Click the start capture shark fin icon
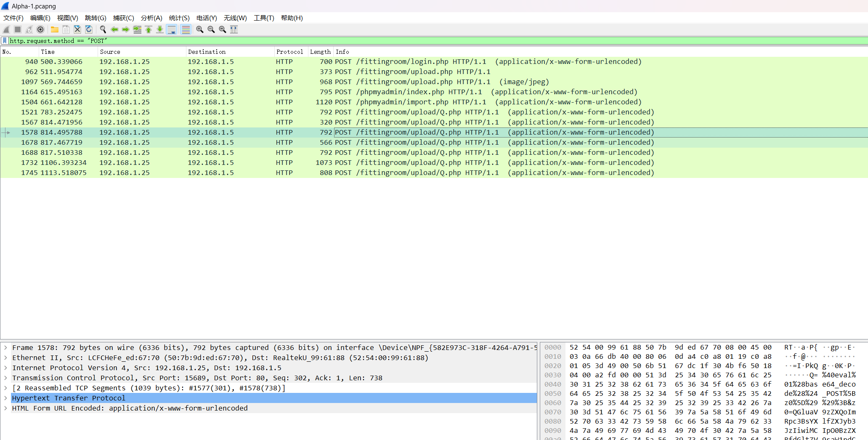The image size is (868, 440). (6, 29)
